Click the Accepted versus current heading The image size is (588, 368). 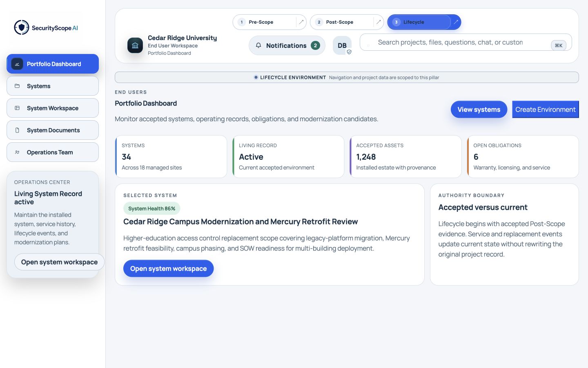(x=483, y=207)
